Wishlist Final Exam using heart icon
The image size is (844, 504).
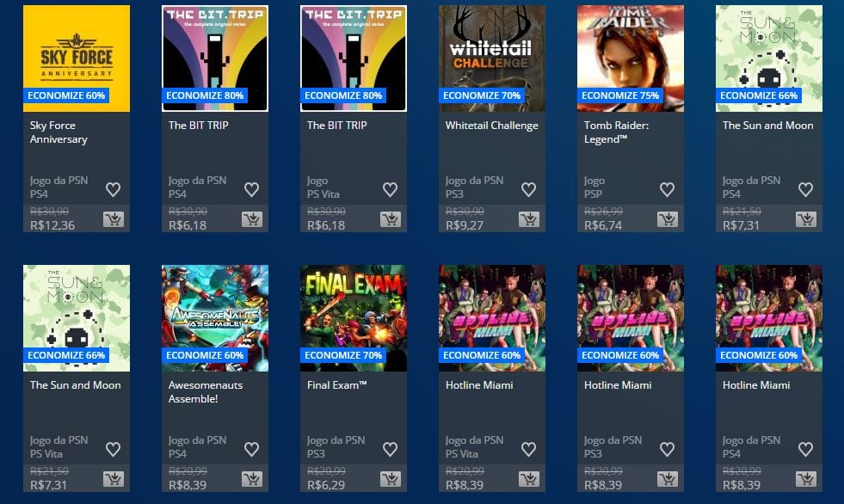pos(390,449)
